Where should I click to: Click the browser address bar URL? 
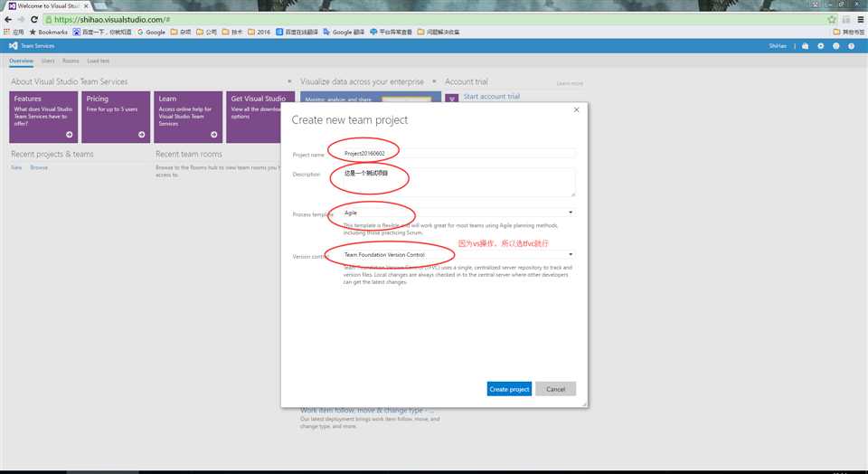coord(112,19)
